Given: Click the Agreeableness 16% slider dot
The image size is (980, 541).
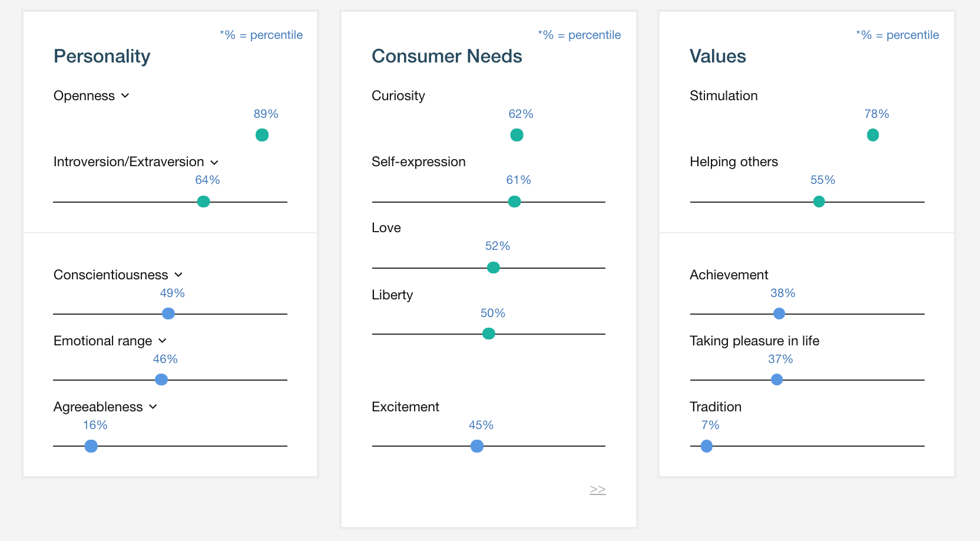Looking at the screenshot, I should (x=91, y=446).
